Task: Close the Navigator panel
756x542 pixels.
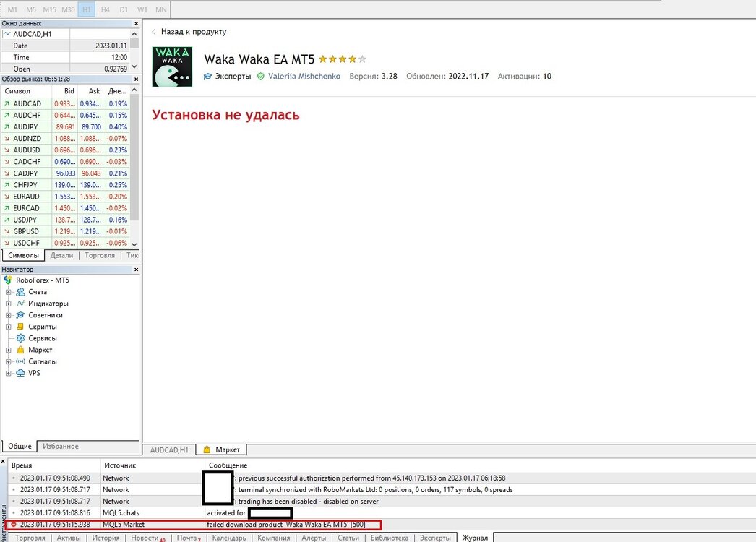Action: [136, 270]
